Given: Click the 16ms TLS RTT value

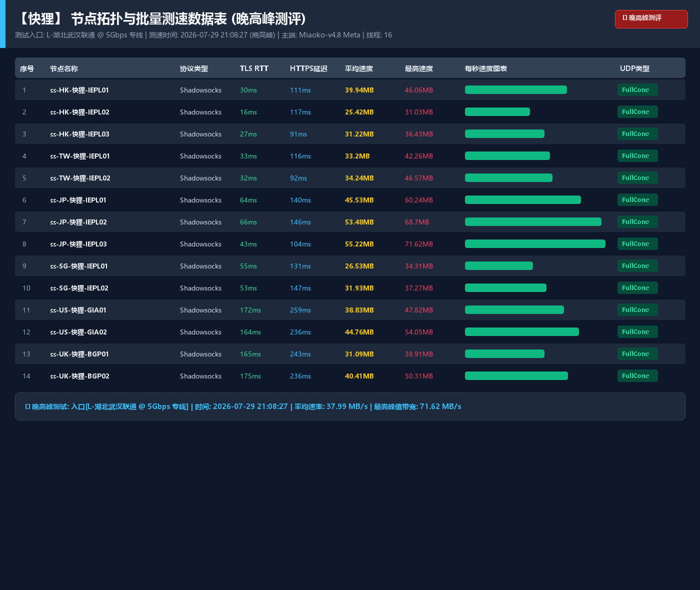Looking at the screenshot, I should click(248, 112).
